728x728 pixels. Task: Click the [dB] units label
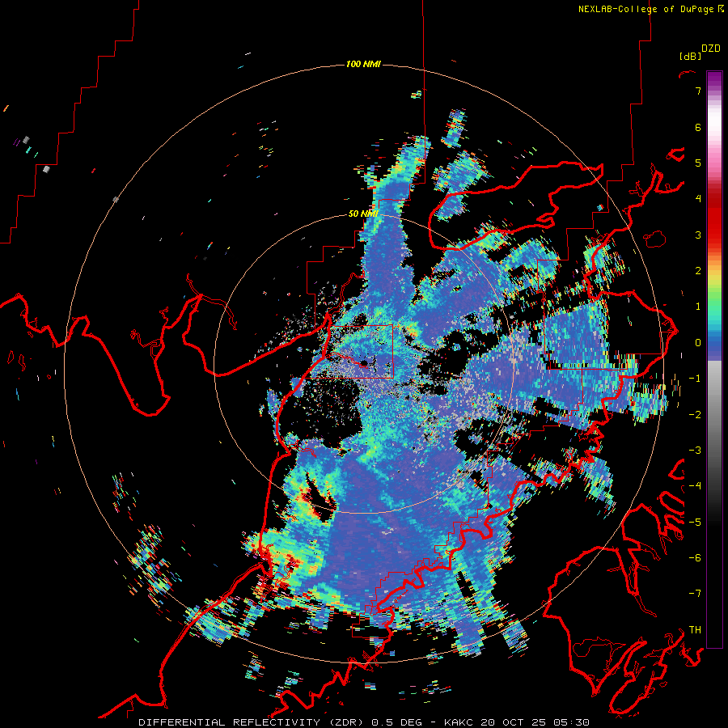click(690, 56)
